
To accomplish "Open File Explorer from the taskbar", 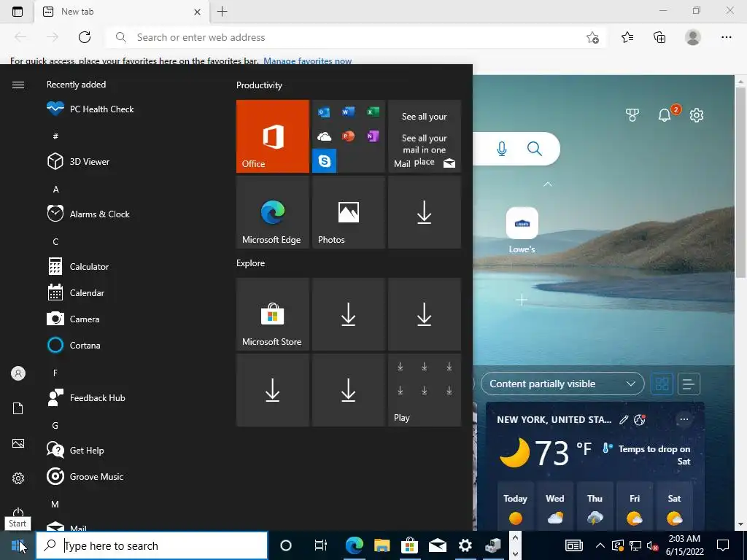I will click(x=382, y=545).
